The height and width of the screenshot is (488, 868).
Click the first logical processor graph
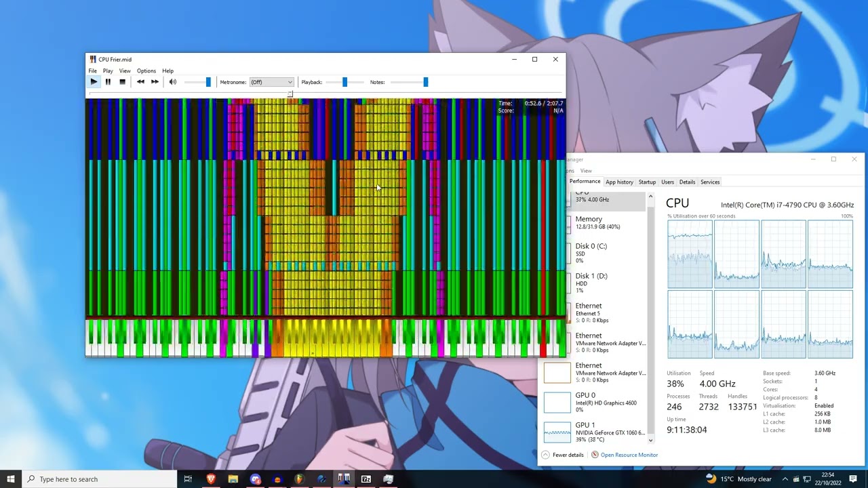coord(690,254)
